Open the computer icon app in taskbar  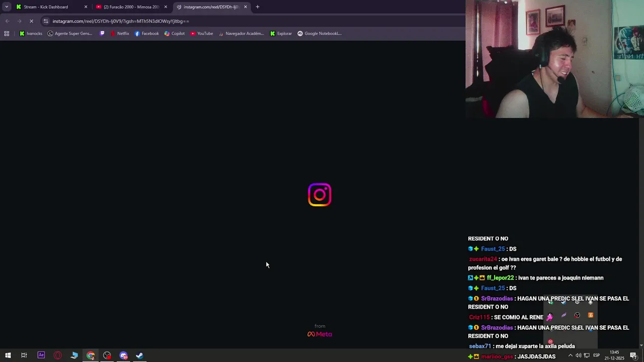coord(74,355)
